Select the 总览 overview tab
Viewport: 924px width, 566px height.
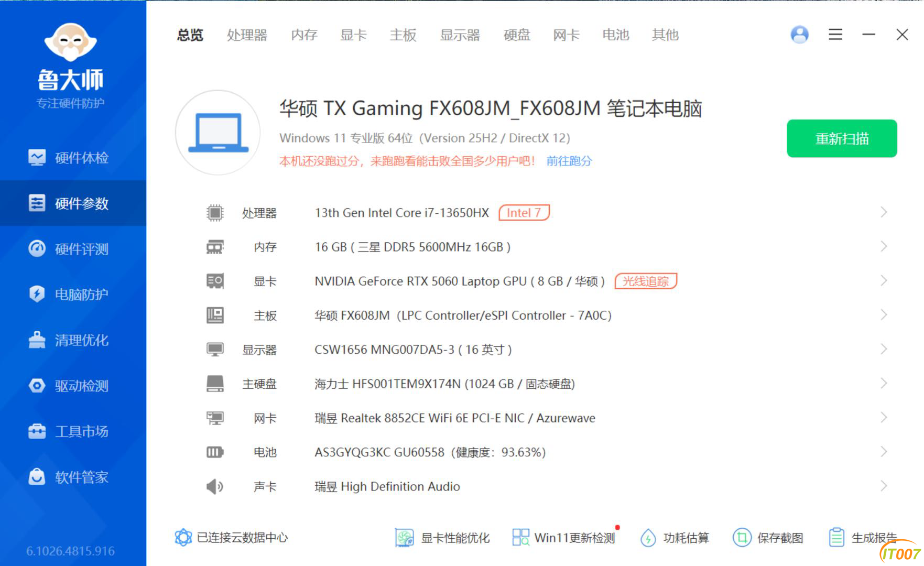[x=190, y=35]
